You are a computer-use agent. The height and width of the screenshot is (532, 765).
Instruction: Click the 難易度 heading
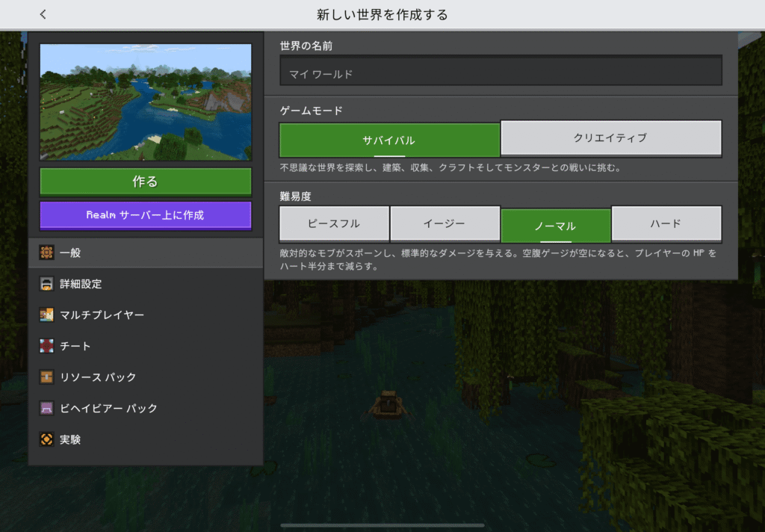click(295, 197)
